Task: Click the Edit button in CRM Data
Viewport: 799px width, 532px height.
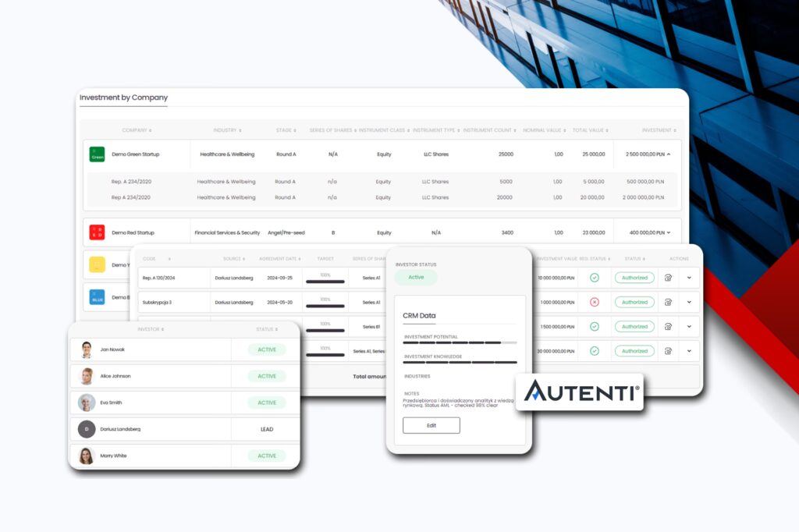Action: click(431, 425)
